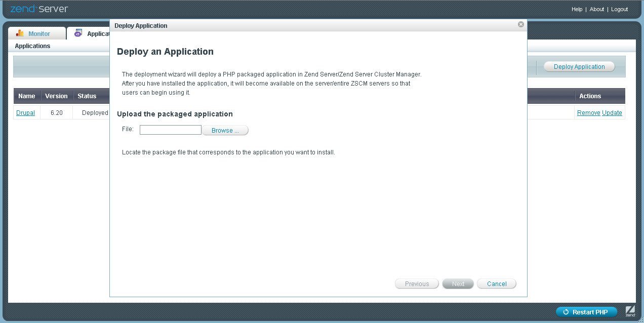Select the Applications sub-tab
The image size is (644, 323).
coord(32,46)
